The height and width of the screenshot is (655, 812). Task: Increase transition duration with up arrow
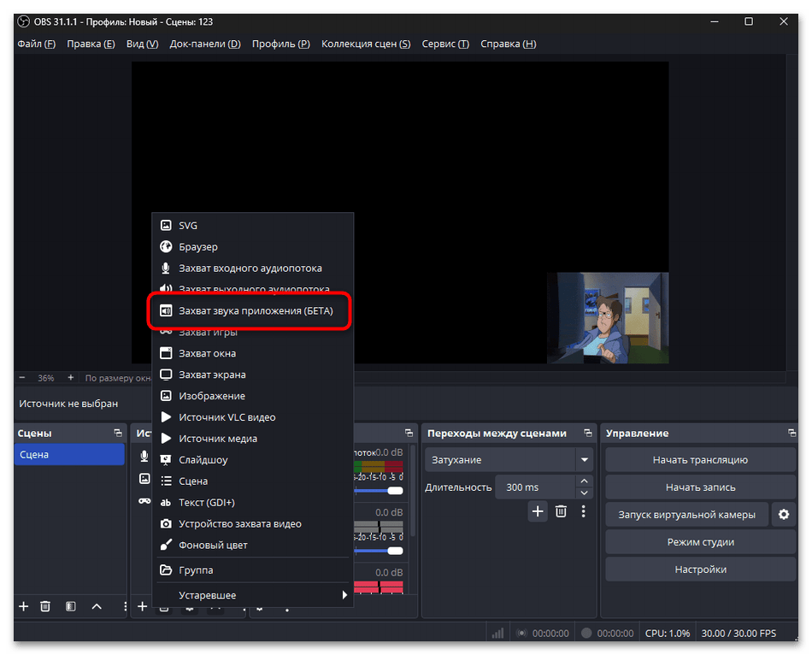click(x=584, y=481)
